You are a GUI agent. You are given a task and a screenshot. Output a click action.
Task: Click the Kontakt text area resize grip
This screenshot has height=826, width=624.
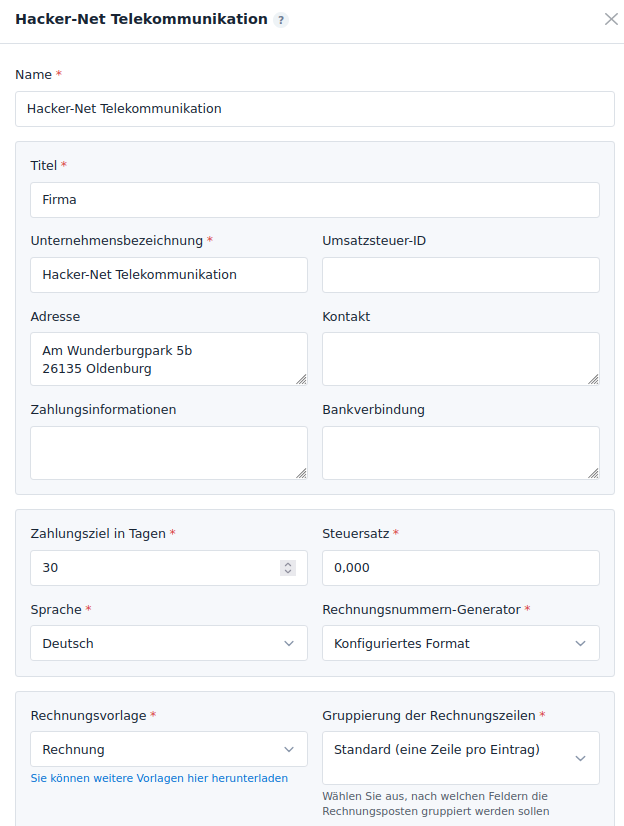pyautogui.click(x=593, y=379)
